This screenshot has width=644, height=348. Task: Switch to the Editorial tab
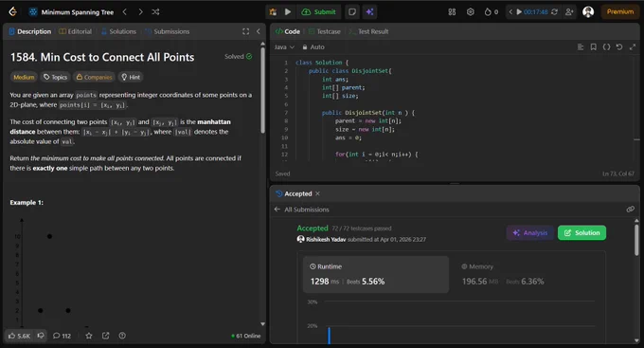(75, 31)
